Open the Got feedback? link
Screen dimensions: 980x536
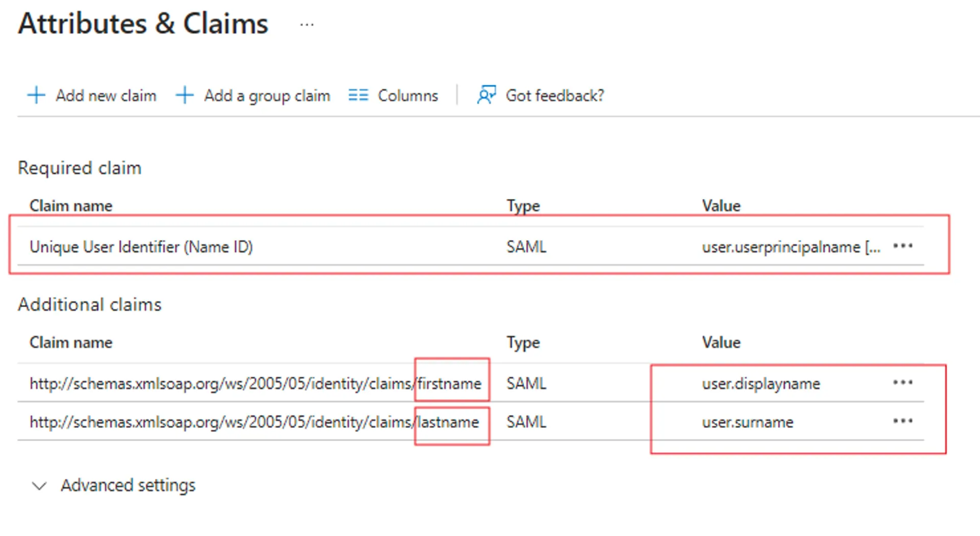click(x=554, y=95)
